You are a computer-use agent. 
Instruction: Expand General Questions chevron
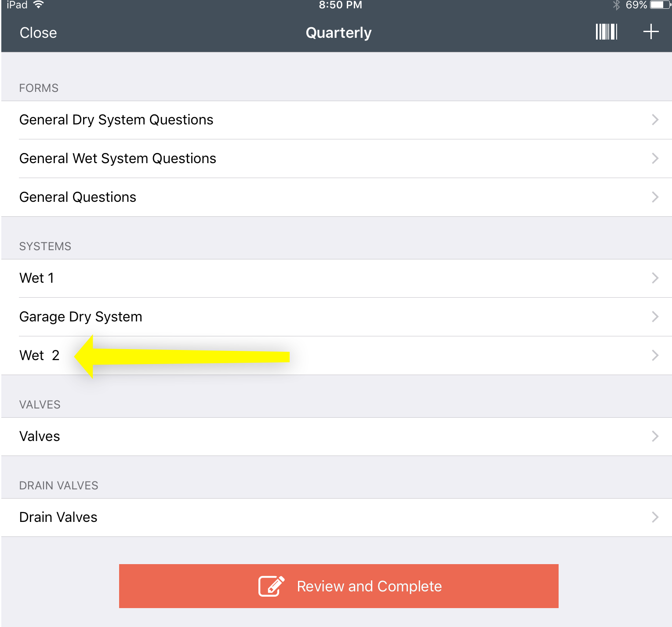coord(655,197)
